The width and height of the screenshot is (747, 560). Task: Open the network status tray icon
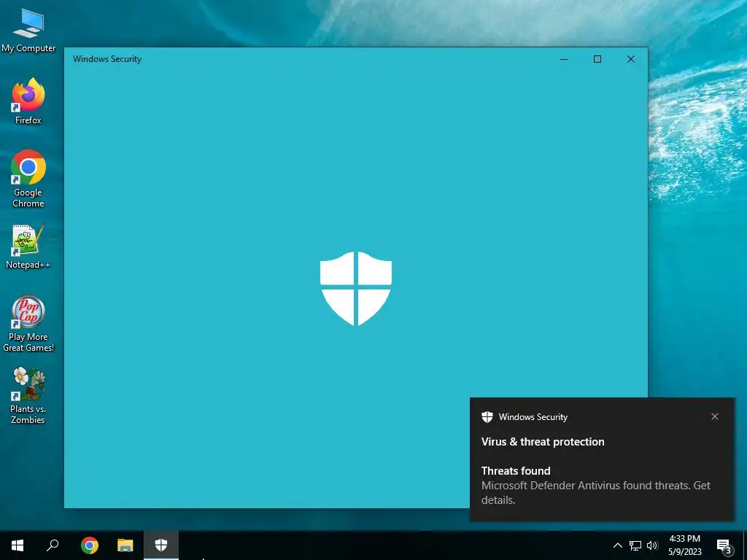pyautogui.click(x=635, y=545)
